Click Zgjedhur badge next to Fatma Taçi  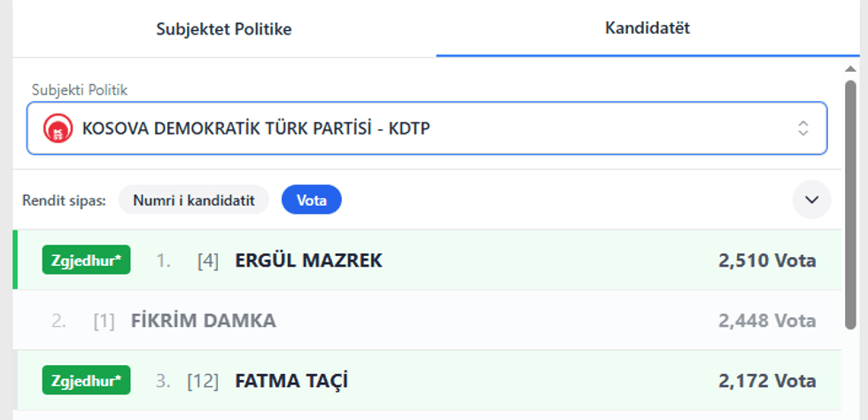tap(86, 380)
